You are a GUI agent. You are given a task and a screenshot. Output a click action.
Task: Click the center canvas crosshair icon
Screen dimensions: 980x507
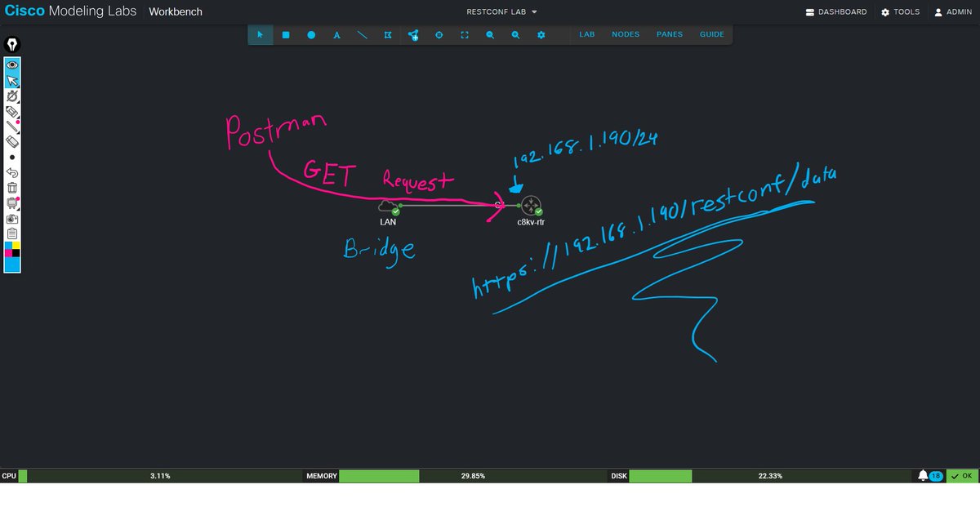439,35
